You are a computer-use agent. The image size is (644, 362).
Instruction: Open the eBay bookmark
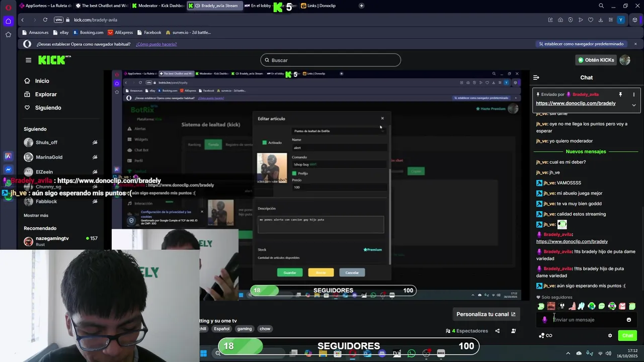click(x=60, y=32)
